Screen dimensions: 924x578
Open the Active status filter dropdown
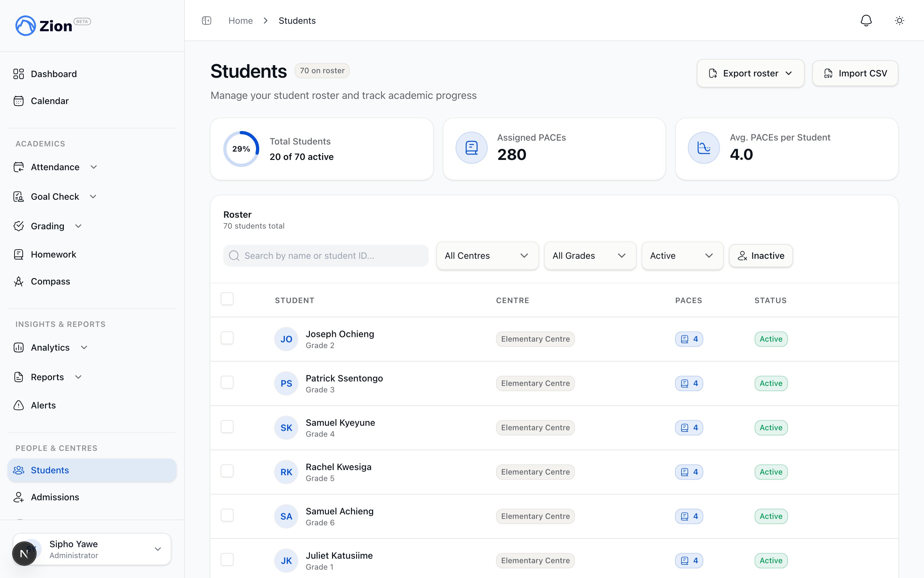(x=682, y=256)
